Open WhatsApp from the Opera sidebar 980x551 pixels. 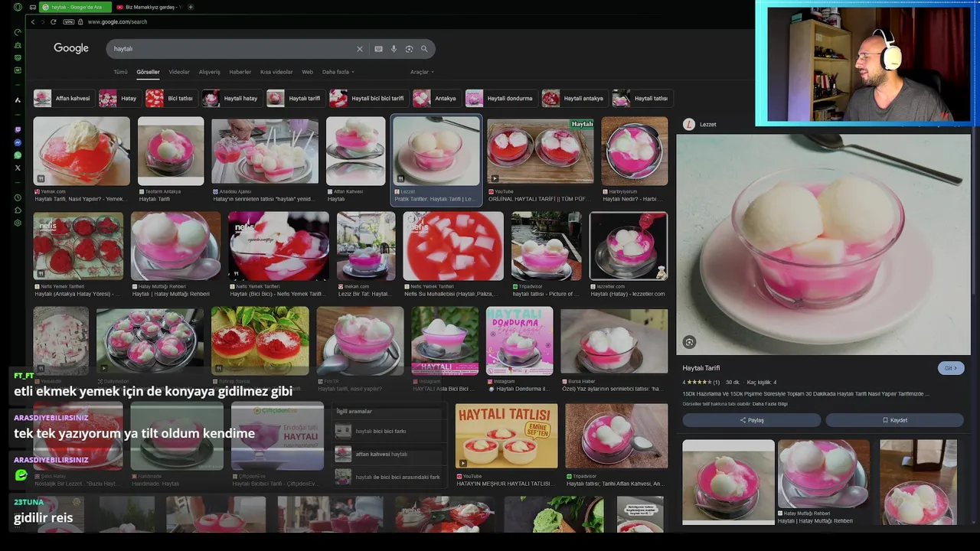18,155
